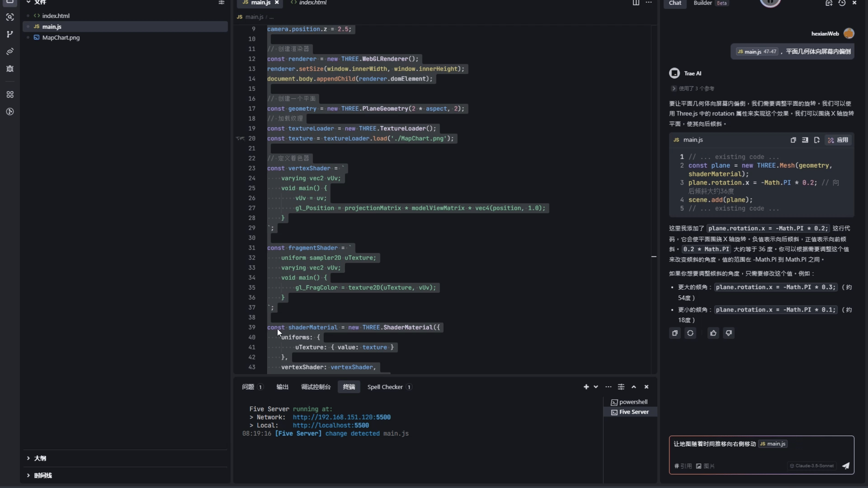
Task: Give thumbs up to Trae AI response
Action: pyautogui.click(x=713, y=333)
